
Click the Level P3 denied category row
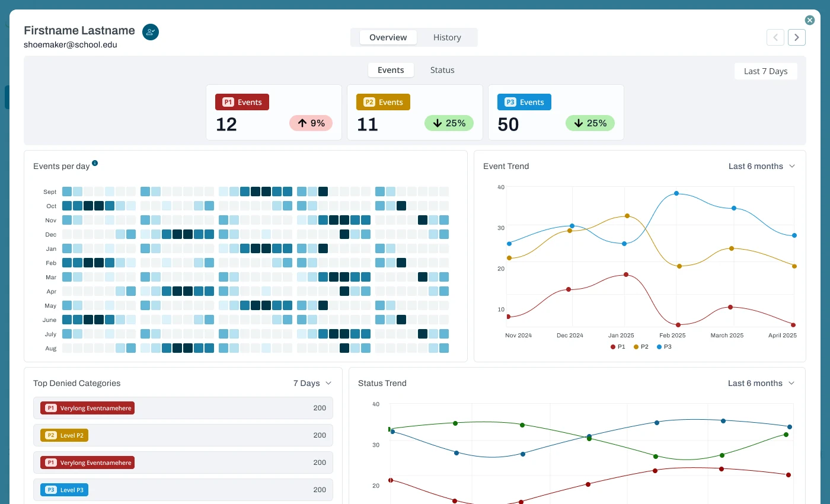click(183, 490)
